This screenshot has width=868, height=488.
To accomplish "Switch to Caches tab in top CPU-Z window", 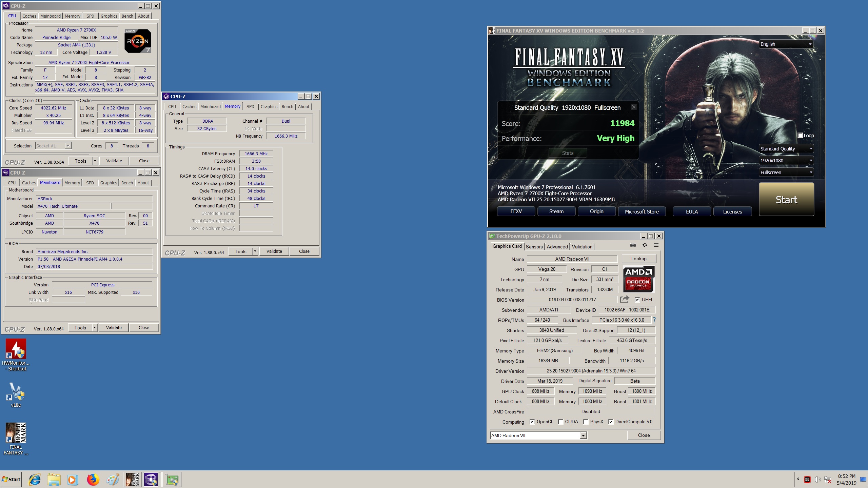I will 29,16.
